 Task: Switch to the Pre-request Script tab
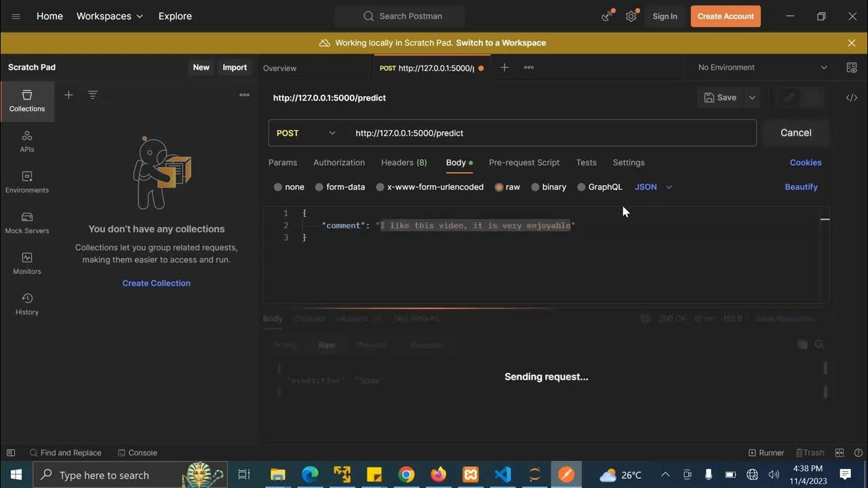(x=524, y=163)
